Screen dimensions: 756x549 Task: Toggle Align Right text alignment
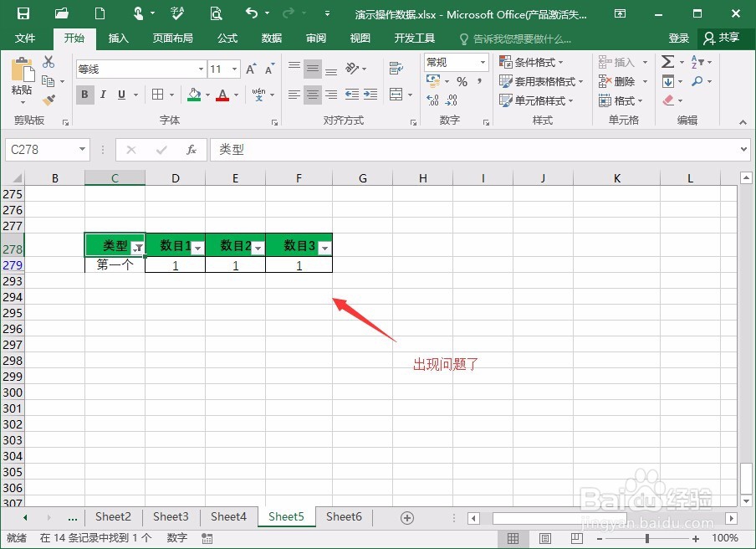click(331, 95)
